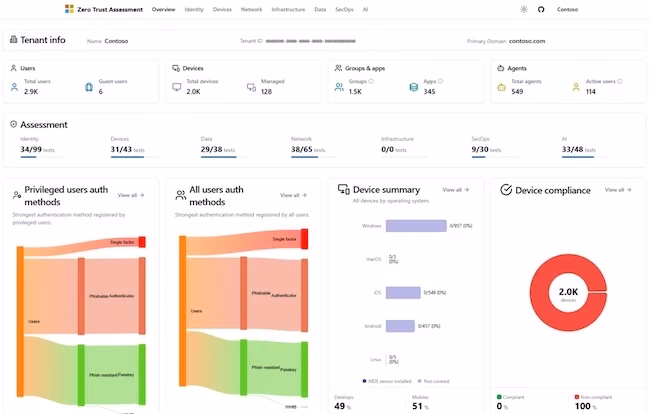Click the iOS bar in Device summary

point(403,293)
